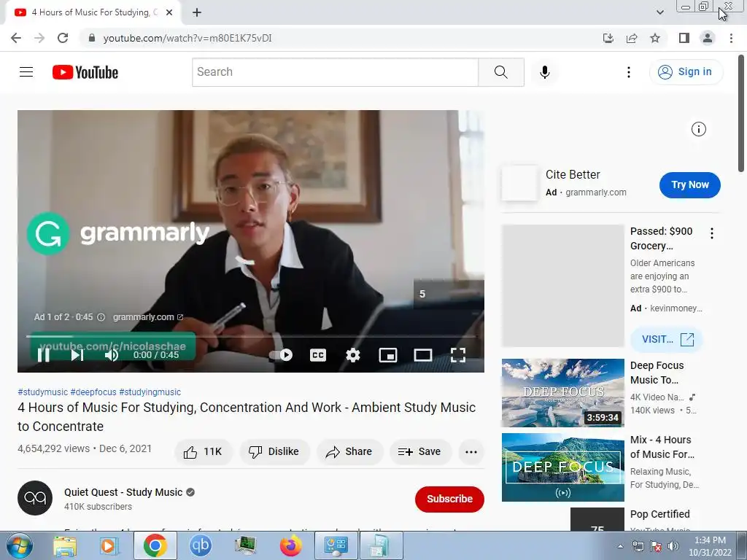
Task: Mute the video volume
Action: point(112,355)
